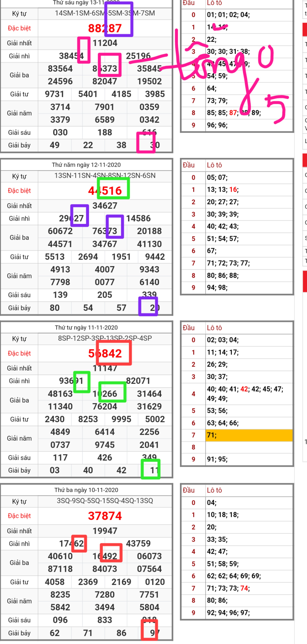Screen dimensions: 307x644
Task: Click the lô tô row '11; 14; 17;'
Action: (249, 352)
